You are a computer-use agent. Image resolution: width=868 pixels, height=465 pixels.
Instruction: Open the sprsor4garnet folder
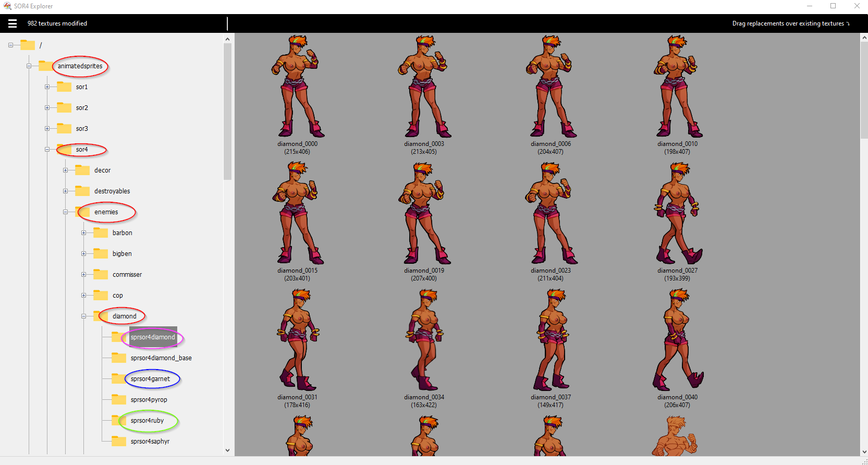coord(150,379)
